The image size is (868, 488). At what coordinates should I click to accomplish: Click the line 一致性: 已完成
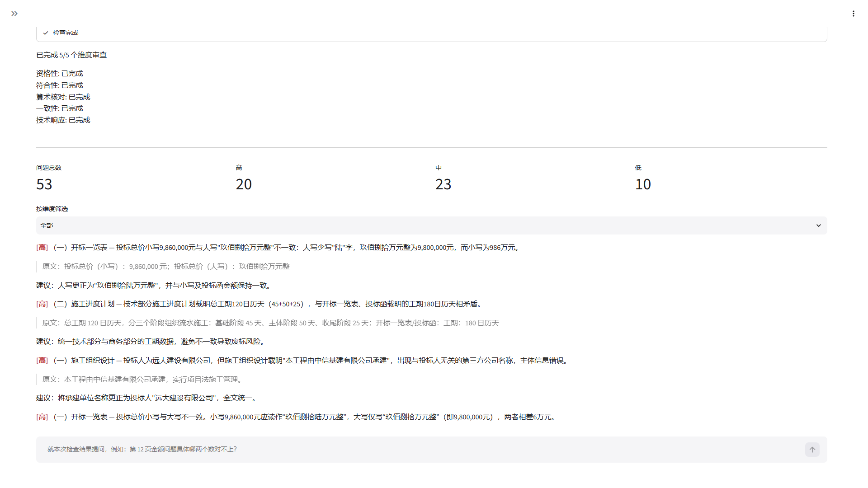click(60, 108)
